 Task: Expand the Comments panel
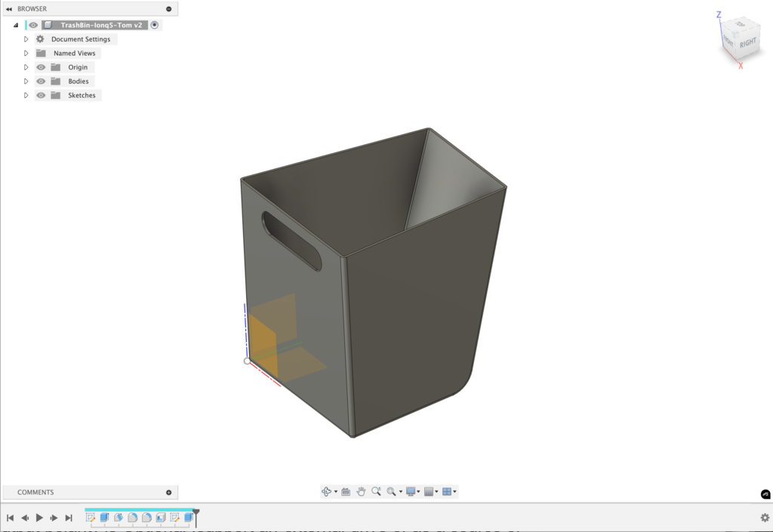point(168,492)
